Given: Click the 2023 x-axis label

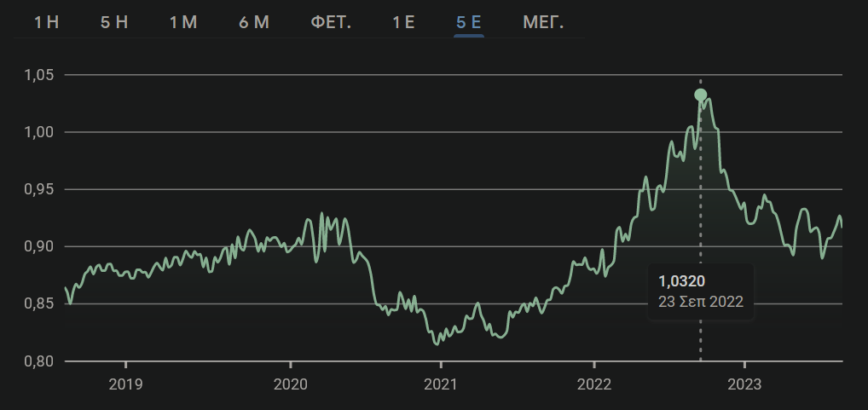Looking at the screenshot, I should pyautogui.click(x=744, y=384).
